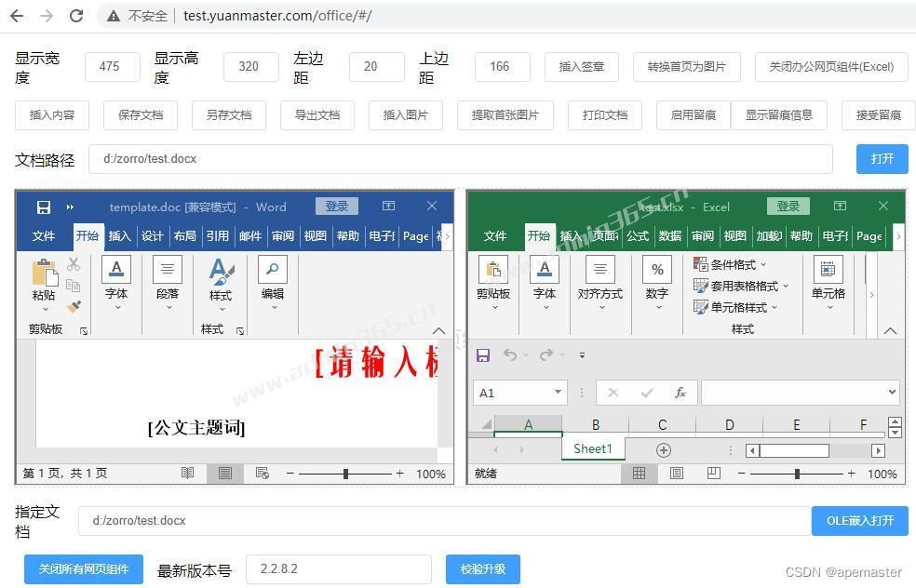916x588 pixels.
Task: Click the Excel Select All corner triangle
Action: click(487, 424)
